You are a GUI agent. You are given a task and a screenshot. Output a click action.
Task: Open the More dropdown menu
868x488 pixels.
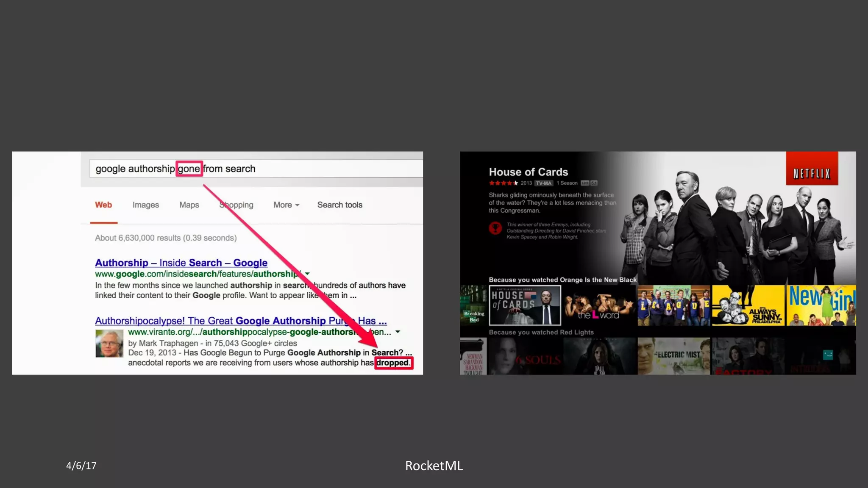point(286,205)
